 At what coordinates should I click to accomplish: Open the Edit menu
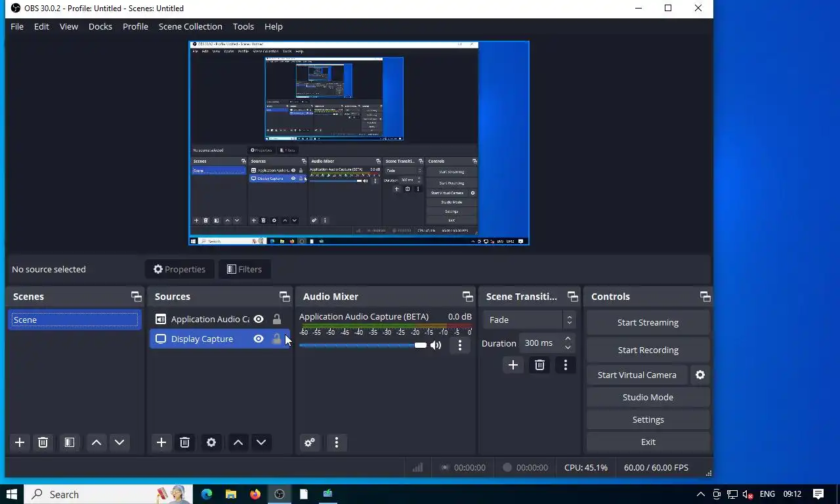point(41,26)
